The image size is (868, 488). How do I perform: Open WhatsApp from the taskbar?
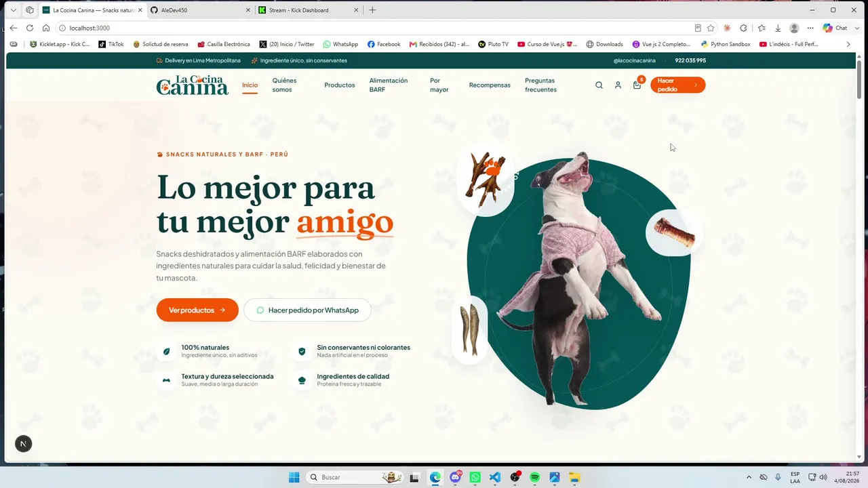[475, 477]
